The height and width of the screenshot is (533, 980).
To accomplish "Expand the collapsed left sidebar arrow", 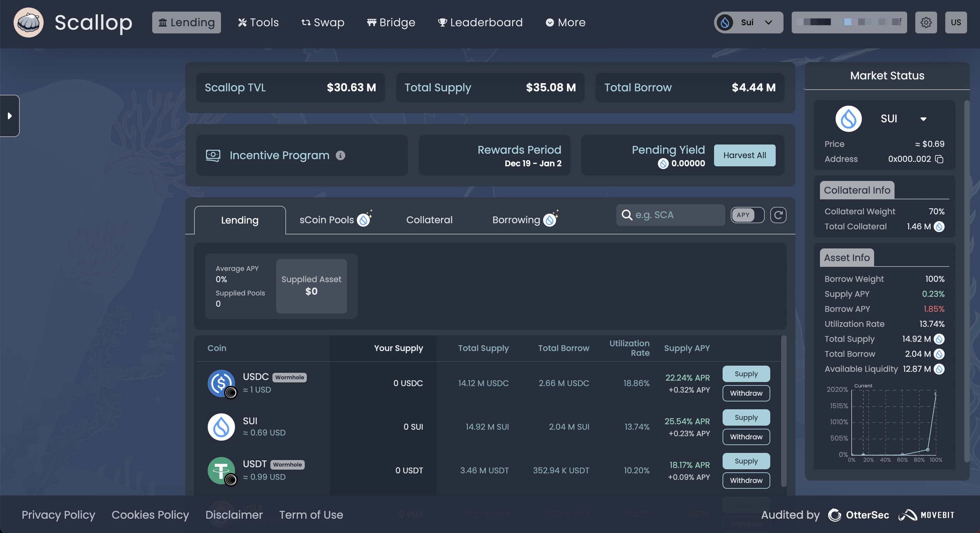I will (10, 116).
